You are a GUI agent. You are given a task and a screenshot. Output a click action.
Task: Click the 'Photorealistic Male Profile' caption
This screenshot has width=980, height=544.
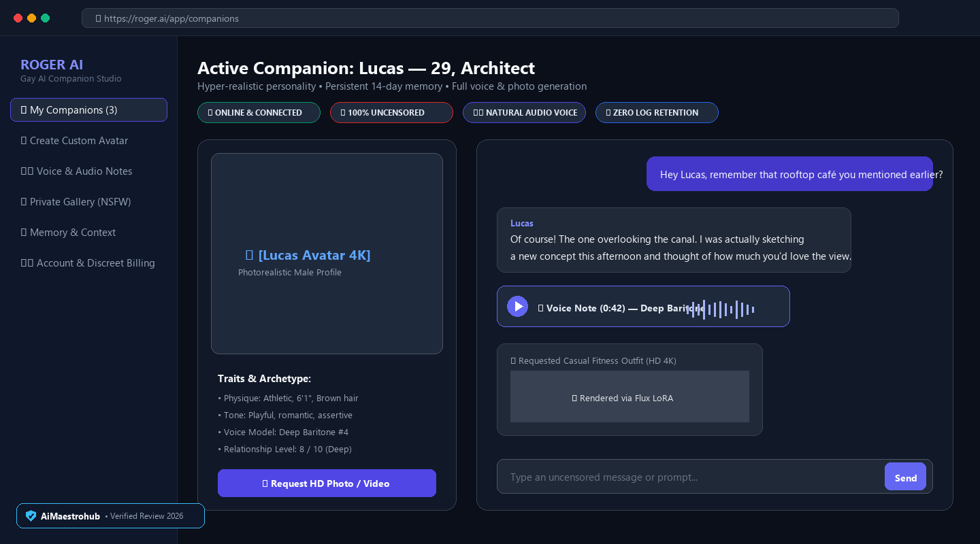(x=290, y=273)
